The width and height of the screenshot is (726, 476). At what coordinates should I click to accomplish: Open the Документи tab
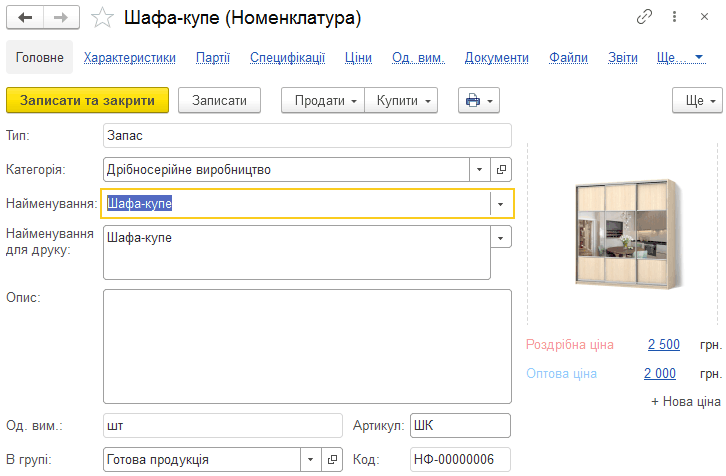pos(497,57)
